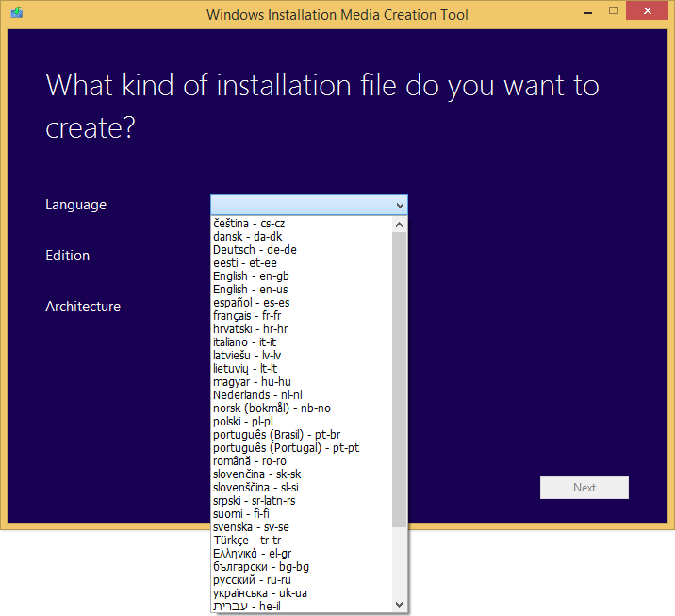Image resolution: width=675 pixels, height=616 pixels.
Task: Pick norsk (bokmål) - nb-no
Action: point(272,408)
